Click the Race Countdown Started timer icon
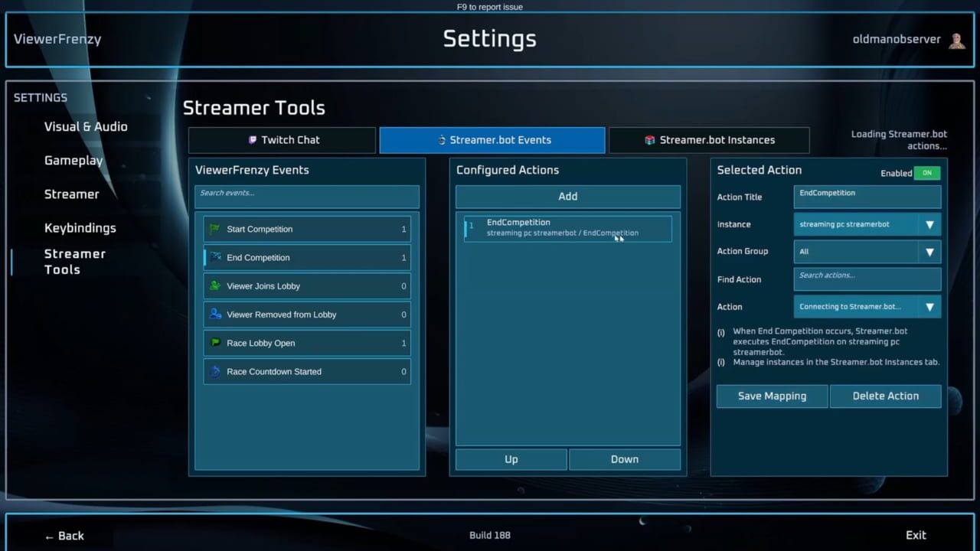This screenshot has height=551, width=980. [215, 371]
